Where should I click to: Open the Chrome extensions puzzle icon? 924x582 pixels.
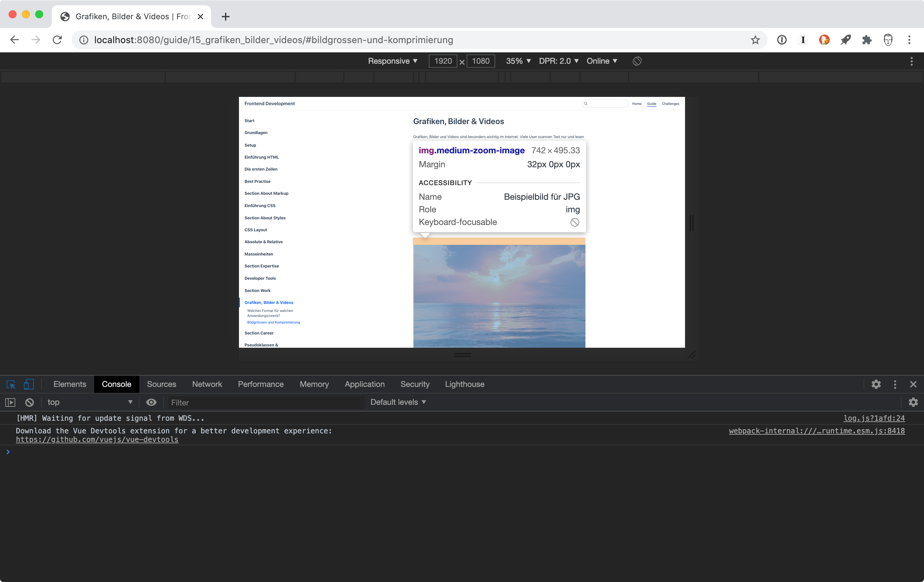[867, 40]
